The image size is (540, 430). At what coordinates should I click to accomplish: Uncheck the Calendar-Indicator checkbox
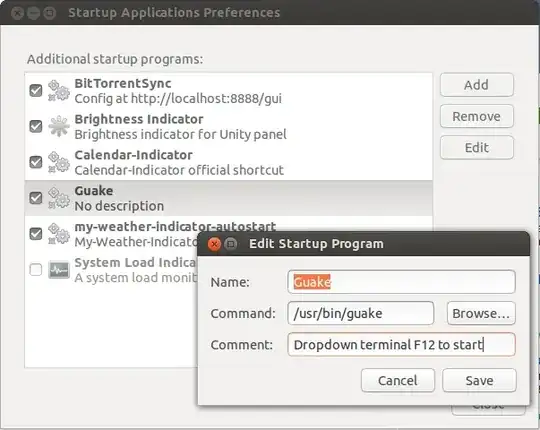(36, 162)
